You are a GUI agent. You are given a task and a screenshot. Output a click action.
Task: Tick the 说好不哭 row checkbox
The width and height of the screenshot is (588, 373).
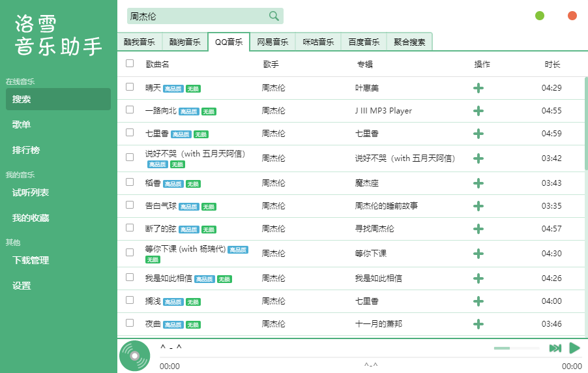pyautogui.click(x=130, y=157)
